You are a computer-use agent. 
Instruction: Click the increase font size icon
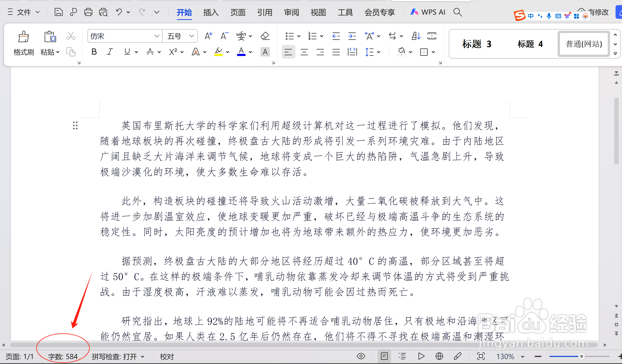pos(209,36)
